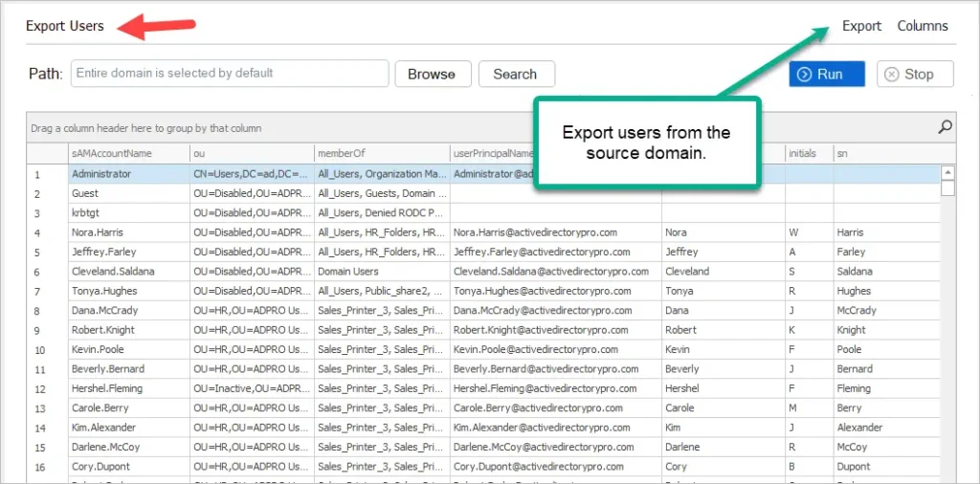Click the CN=Users ou cell in Administrator row

252,174
